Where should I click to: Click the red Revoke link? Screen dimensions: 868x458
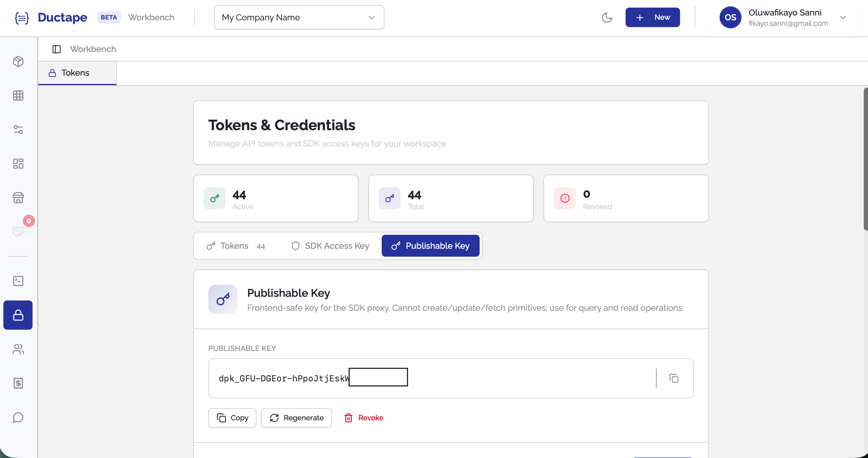pos(364,418)
